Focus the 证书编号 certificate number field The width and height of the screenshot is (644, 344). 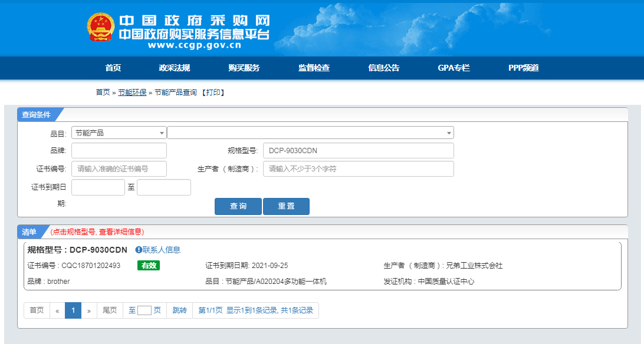pyautogui.click(x=119, y=168)
